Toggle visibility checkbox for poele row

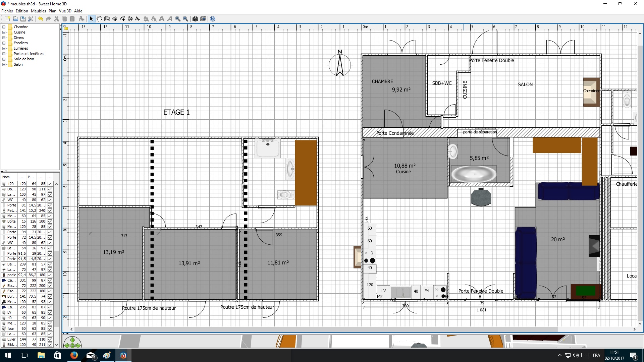tap(50, 275)
